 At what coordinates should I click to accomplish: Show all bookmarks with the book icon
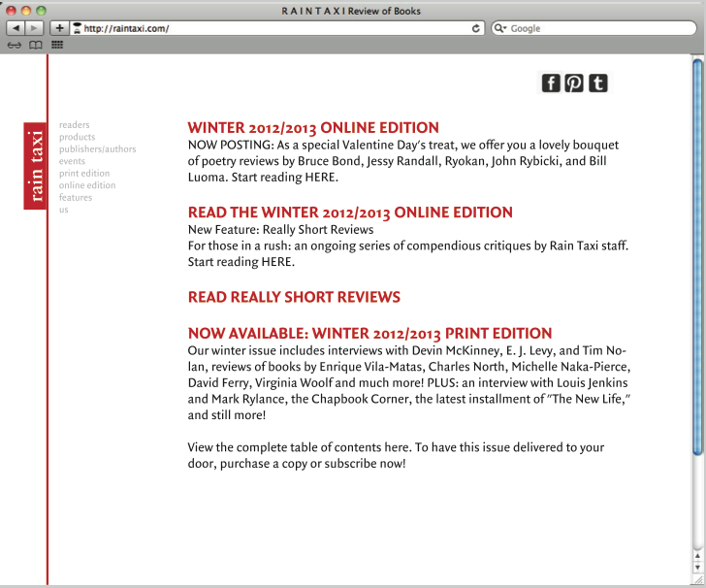pyautogui.click(x=36, y=45)
